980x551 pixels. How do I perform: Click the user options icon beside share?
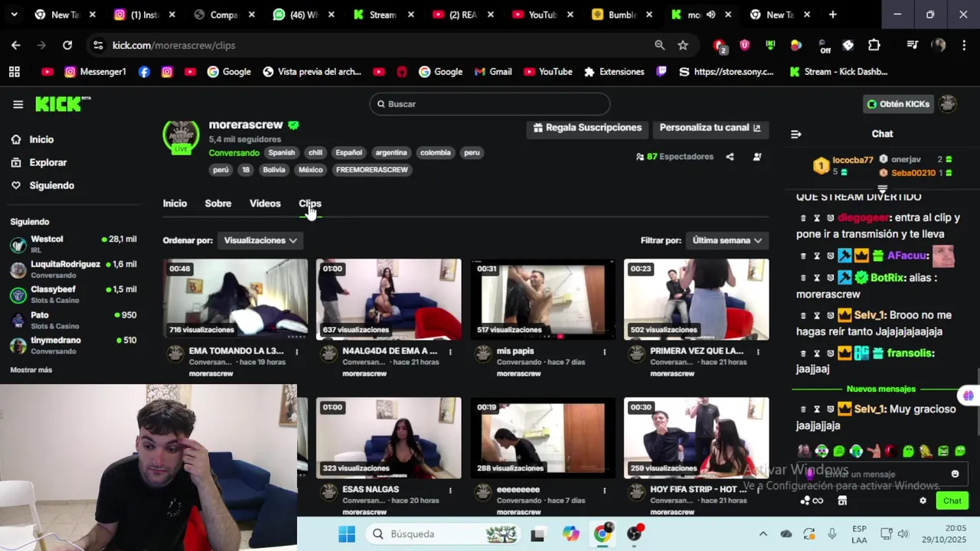[x=757, y=157]
